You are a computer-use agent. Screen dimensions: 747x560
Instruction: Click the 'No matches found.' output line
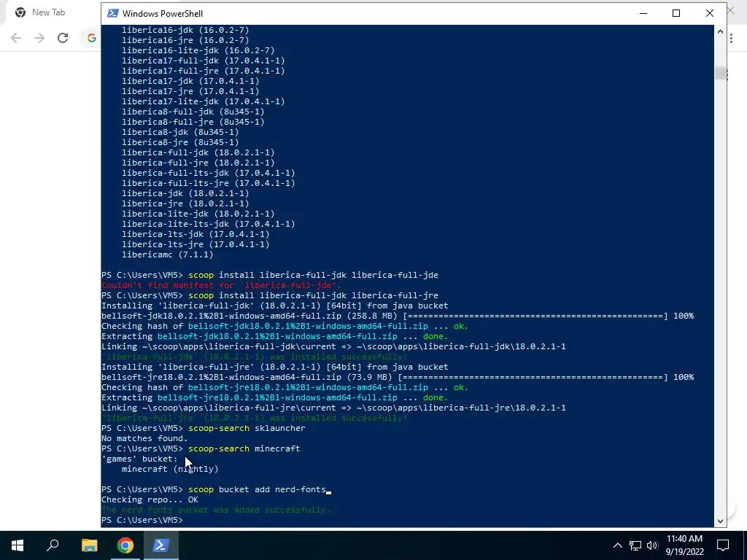coord(144,438)
